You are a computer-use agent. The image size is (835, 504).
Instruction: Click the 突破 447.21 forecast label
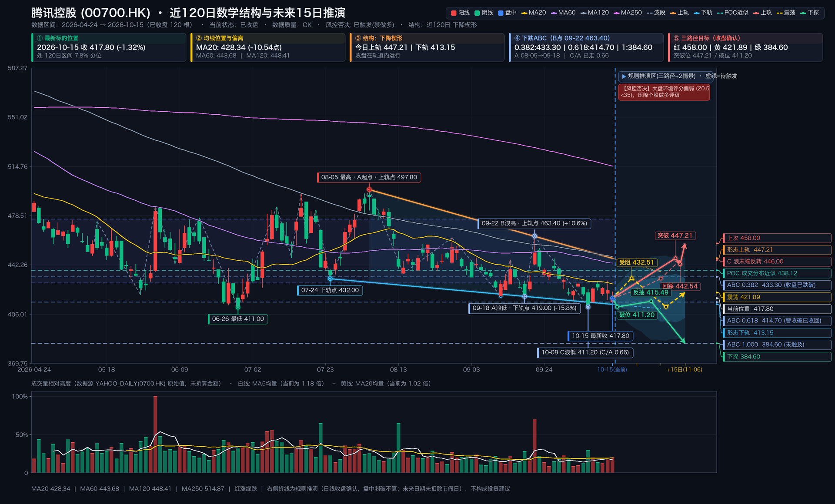675,235
